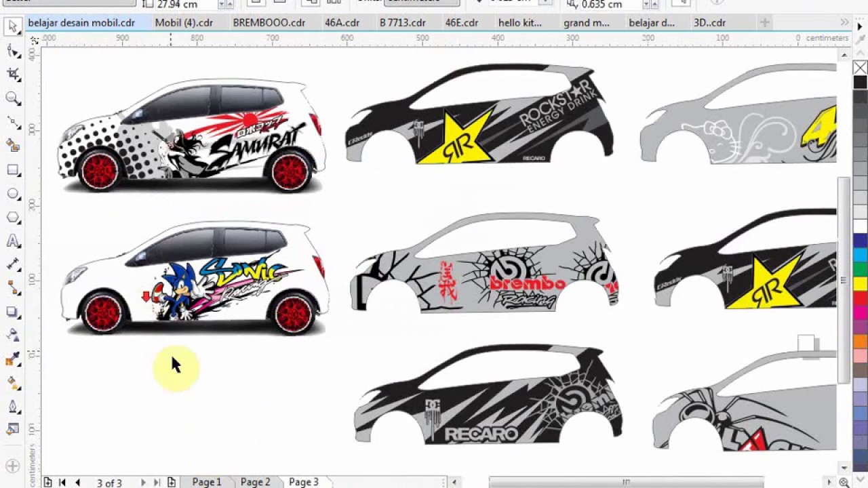Switch to Mobil (4).cdr tab
Screen dimensions: 868x488
pyautogui.click(x=184, y=22)
